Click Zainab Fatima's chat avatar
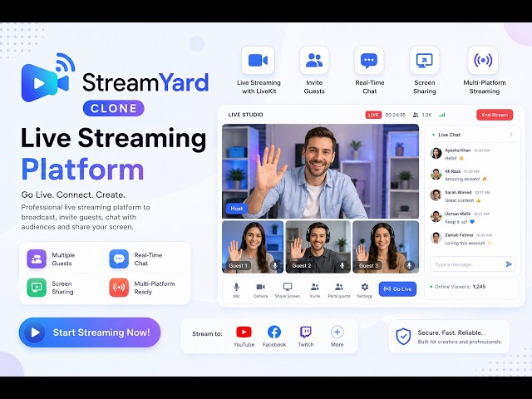 [x=436, y=239]
